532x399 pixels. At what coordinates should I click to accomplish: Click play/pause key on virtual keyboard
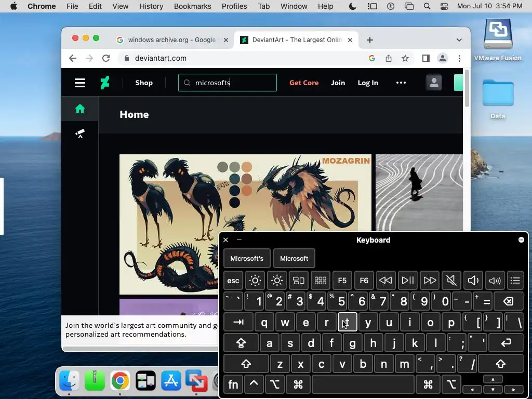(x=407, y=281)
